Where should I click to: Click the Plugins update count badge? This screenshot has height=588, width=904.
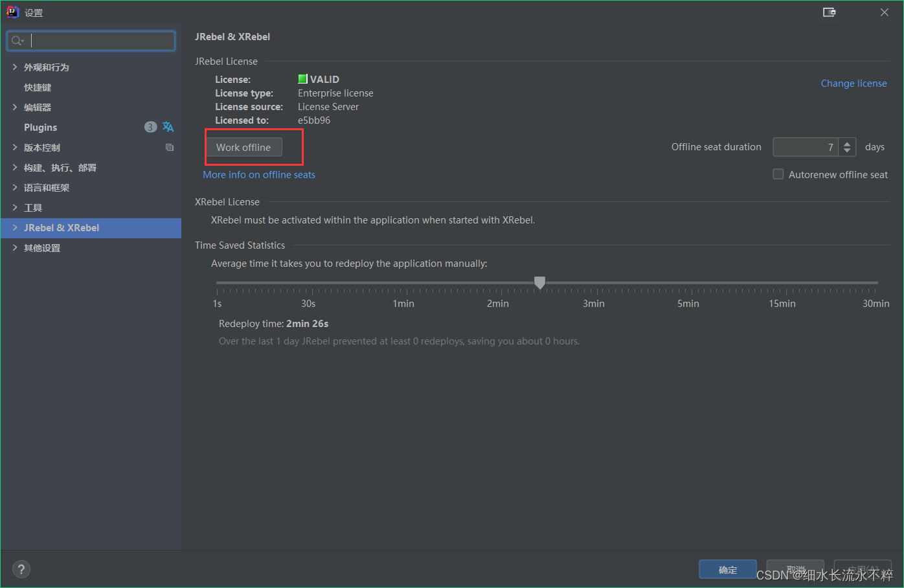(150, 127)
